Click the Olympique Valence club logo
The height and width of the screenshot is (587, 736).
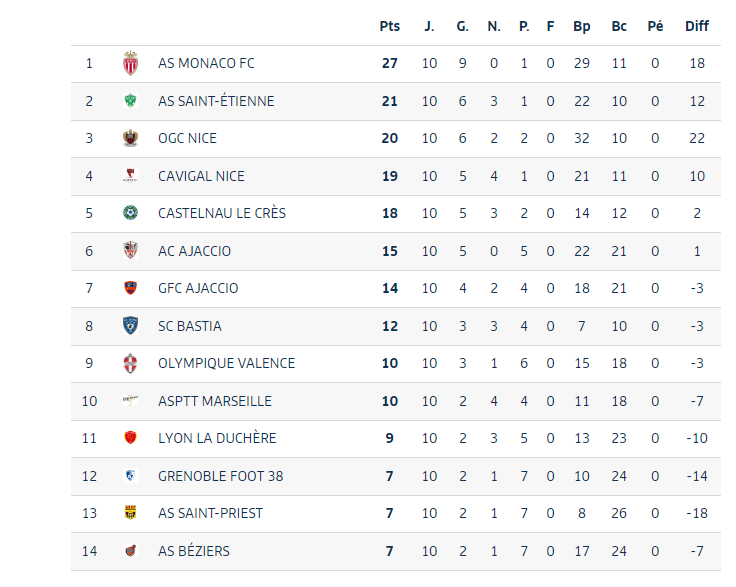coord(130,363)
